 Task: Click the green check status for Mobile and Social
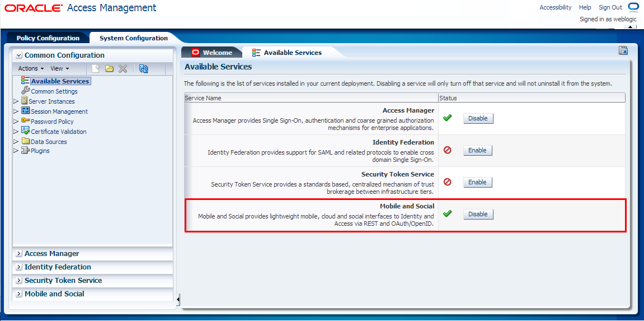[x=447, y=214]
